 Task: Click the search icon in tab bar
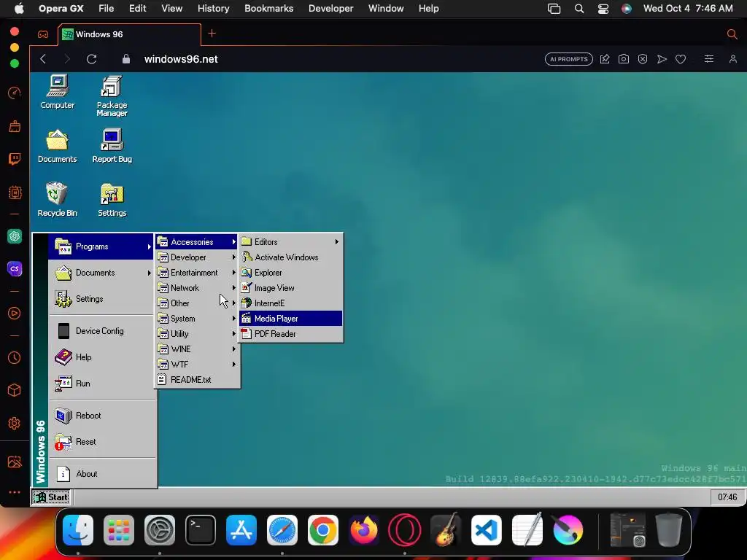[x=732, y=34]
